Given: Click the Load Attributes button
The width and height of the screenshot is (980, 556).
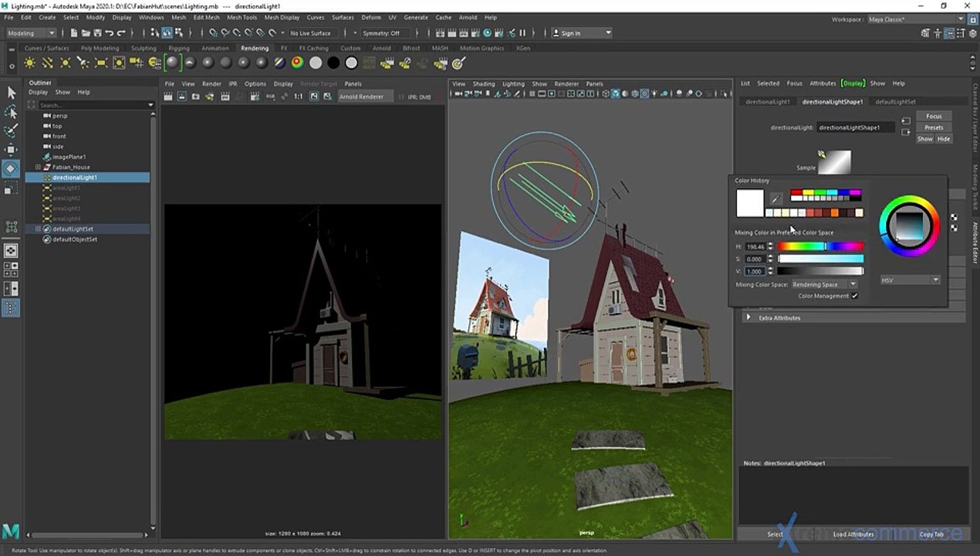Looking at the screenshot, I should point(853,534).
